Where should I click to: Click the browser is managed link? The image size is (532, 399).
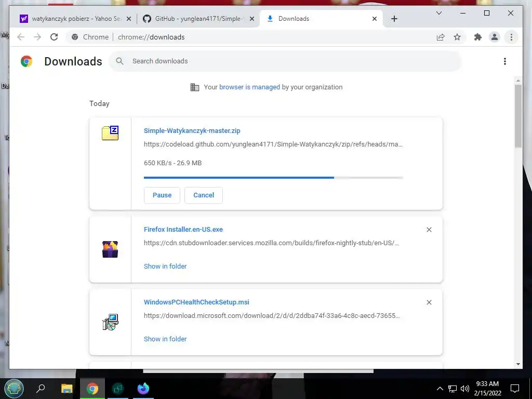250,87
